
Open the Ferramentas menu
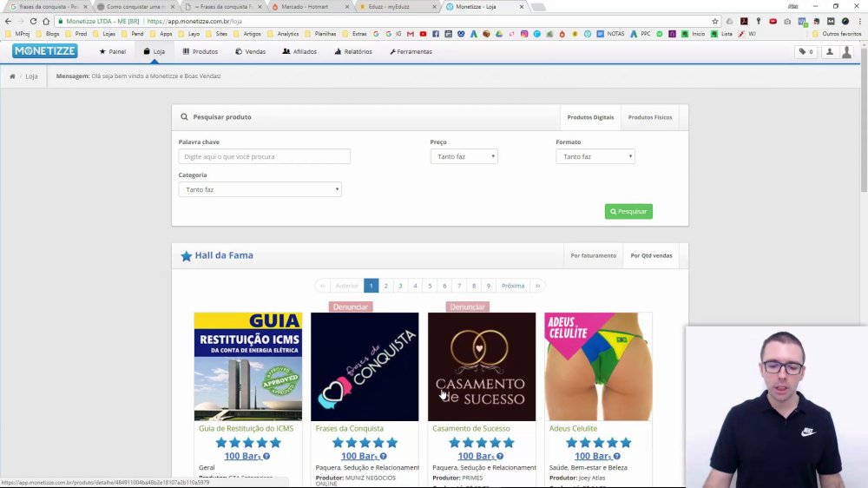411,51
